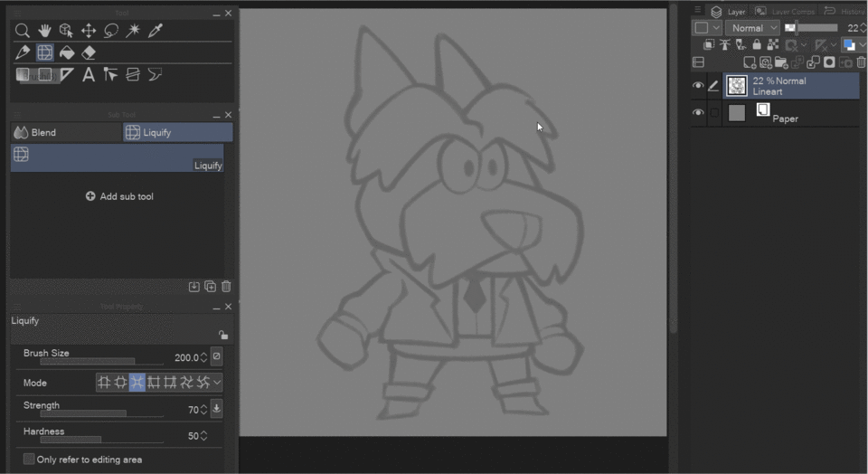Switch to the Liquify sub tool group

point(177,132)
